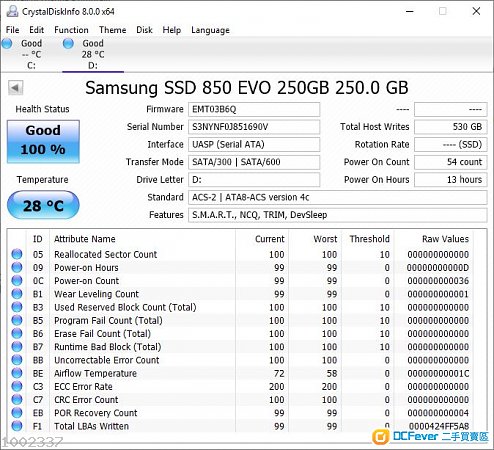
Task: Click the 28 °C temperature button
Action: (x=43, y=205)
